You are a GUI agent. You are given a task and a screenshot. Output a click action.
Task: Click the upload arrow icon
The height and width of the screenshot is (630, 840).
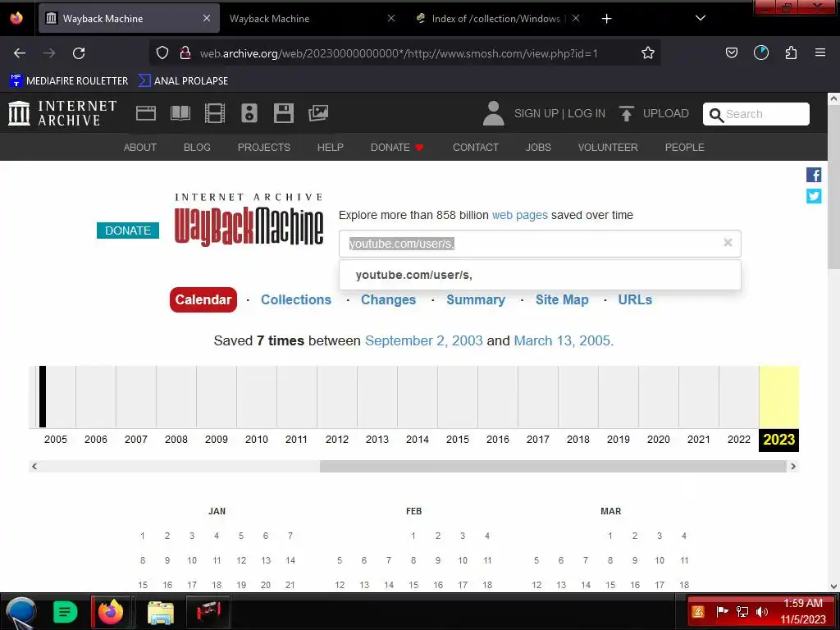coord(626,113)
